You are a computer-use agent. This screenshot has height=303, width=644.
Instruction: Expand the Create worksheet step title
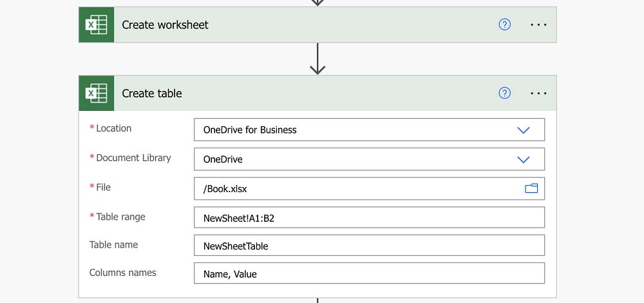pyautogui.click(x=166, y=25)
